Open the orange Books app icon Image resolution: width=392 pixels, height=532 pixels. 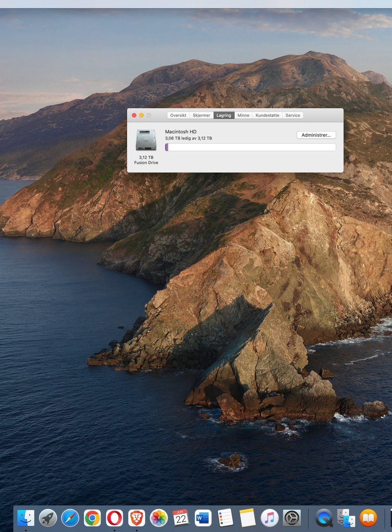(x=368, y=518)
